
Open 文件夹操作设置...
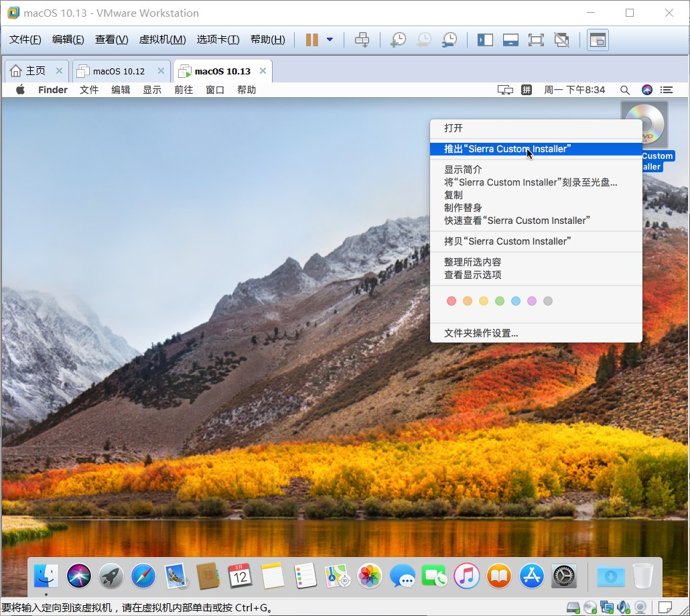coord(536,333)
